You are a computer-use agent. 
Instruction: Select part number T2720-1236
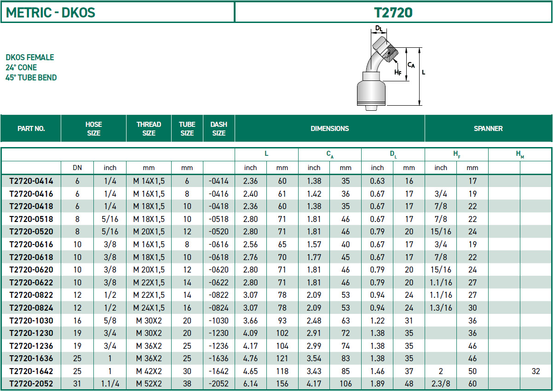coord(31,346)
